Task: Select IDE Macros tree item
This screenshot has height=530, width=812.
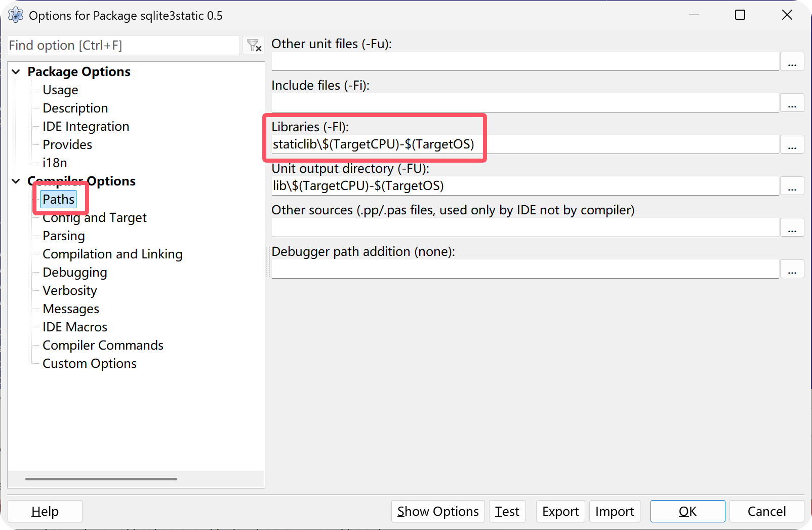Action: coord(75,327)
